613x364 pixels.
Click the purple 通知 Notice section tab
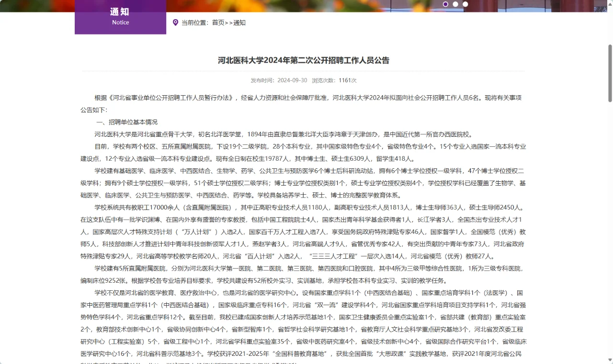point(120,17)
